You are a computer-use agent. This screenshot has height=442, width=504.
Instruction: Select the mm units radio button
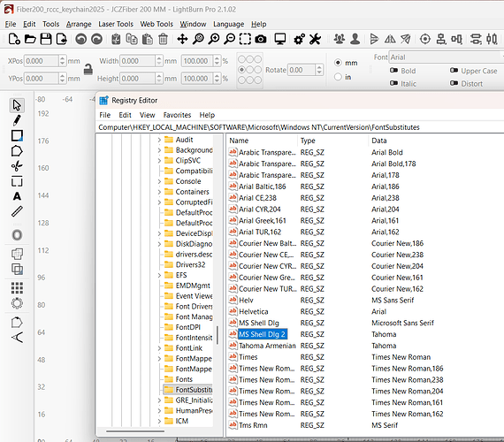click(338, 63)
